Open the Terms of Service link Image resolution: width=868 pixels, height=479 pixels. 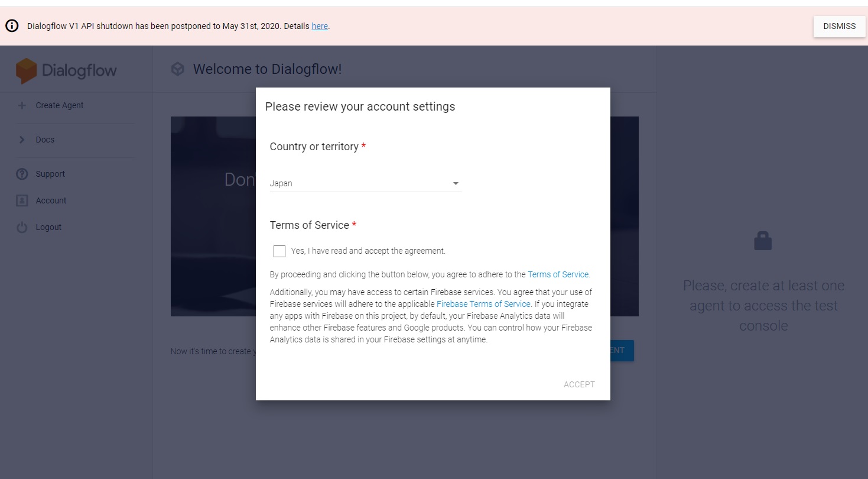pos(558,274)
